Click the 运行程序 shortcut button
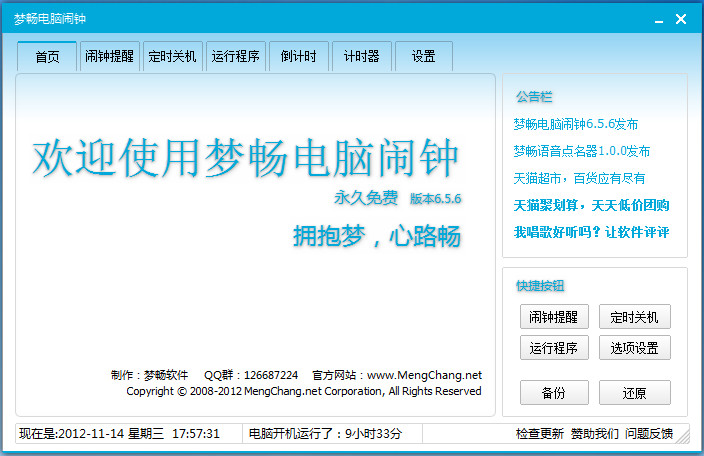The height and width of the screenshot is (456, 704). (x=554, y=348)
